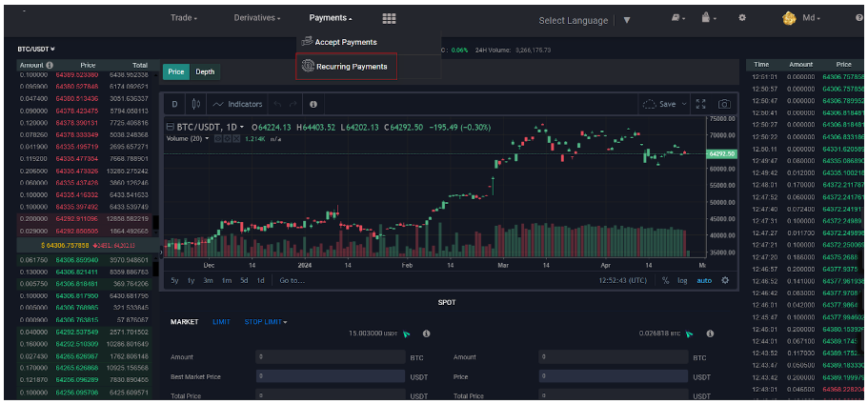Toggle percent scale on the chart

(665, 280)
